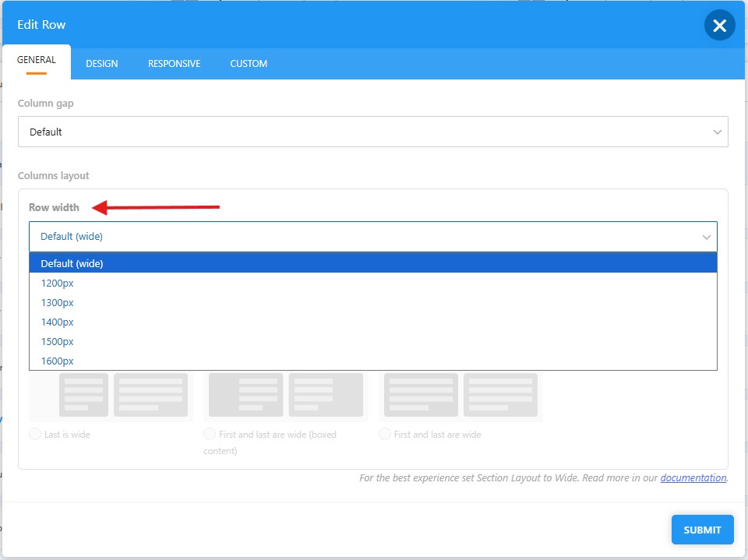
Task: Click the Columns layout heading
Action: pos(54,175)
